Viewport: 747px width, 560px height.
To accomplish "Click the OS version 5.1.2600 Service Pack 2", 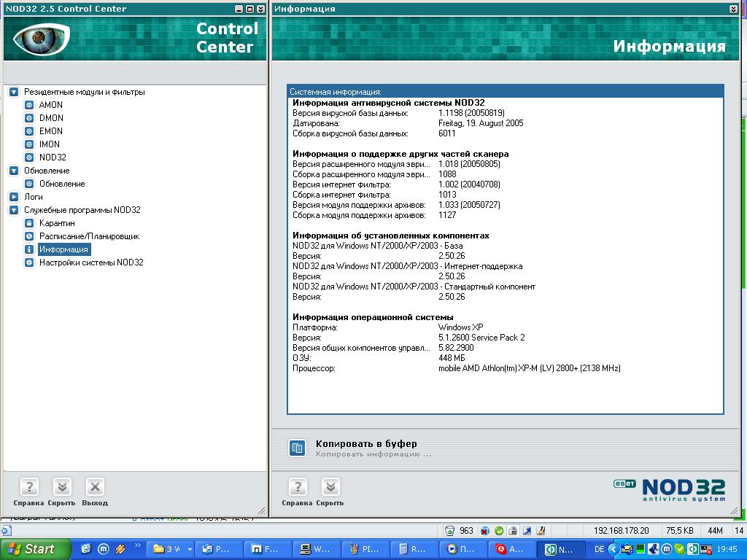I will click(481, 338).
